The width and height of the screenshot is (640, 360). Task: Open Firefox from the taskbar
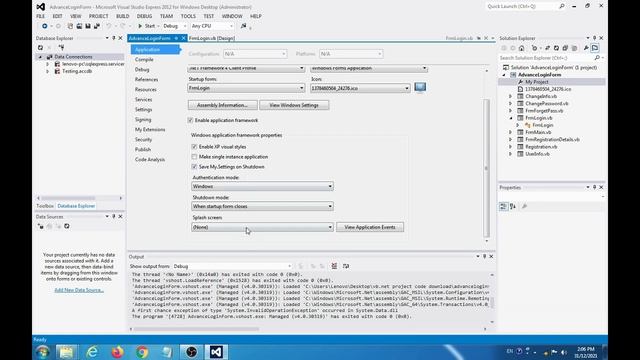(x=118, y=352)
